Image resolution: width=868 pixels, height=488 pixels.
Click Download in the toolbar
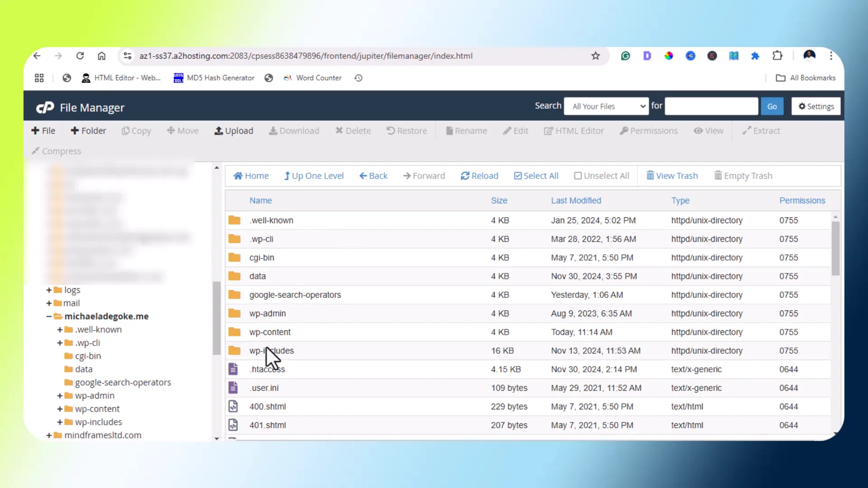click(294, 131)
